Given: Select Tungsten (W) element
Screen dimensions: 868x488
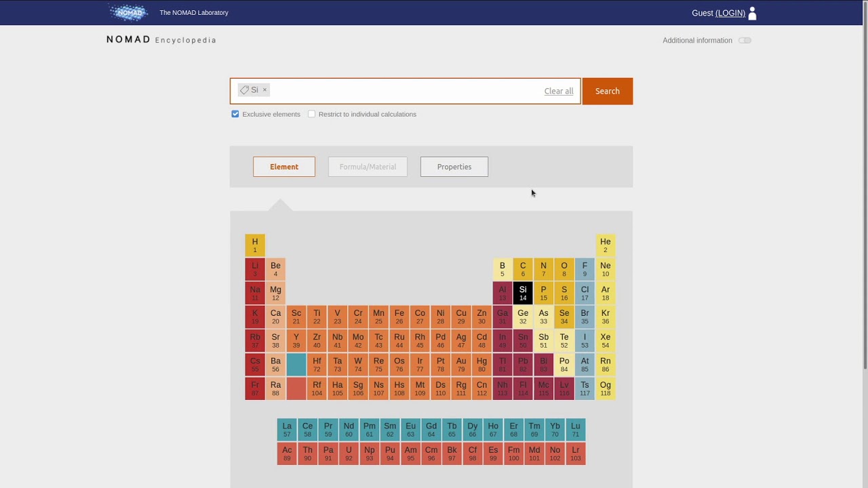Looking at the screenshot, I should point(358,365).
